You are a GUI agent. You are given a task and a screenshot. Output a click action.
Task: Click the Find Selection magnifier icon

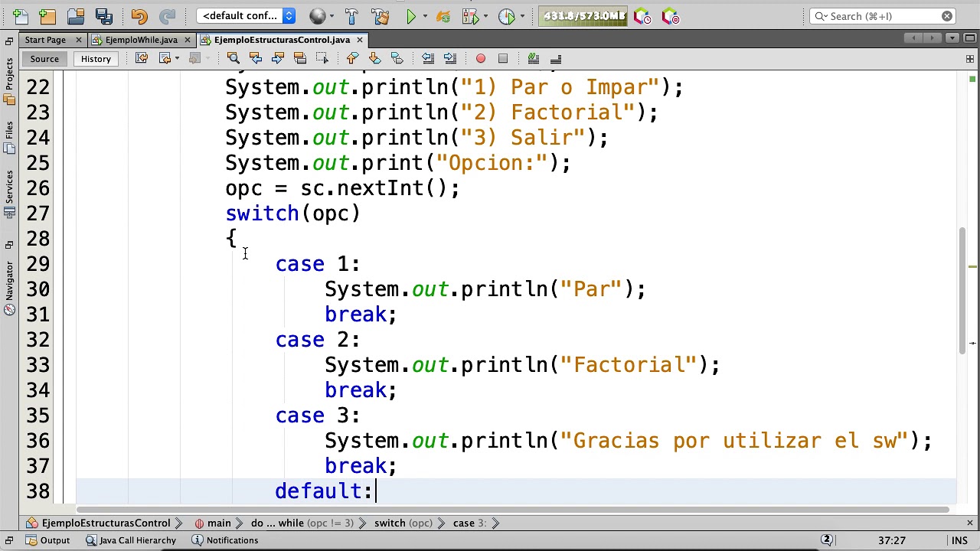click(x=234, y=59)
